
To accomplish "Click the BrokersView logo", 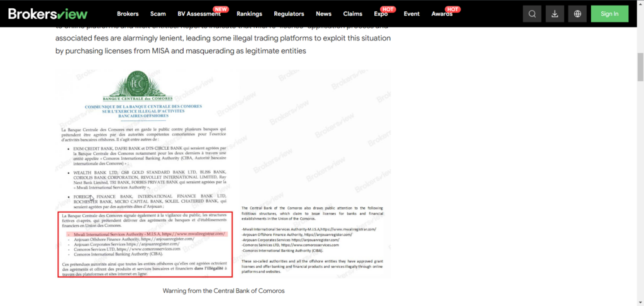I will (x=48, y=14).
